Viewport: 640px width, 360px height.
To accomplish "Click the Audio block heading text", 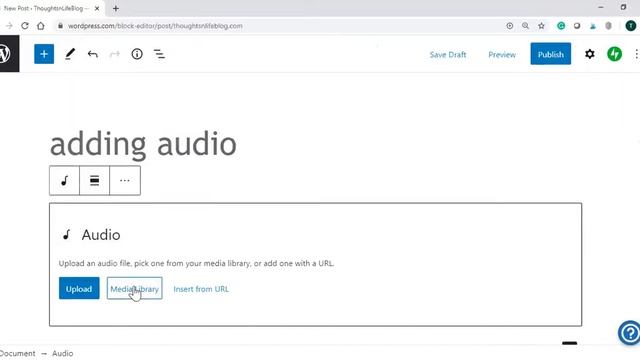I will pyautogui.click(x=101, y=235).
